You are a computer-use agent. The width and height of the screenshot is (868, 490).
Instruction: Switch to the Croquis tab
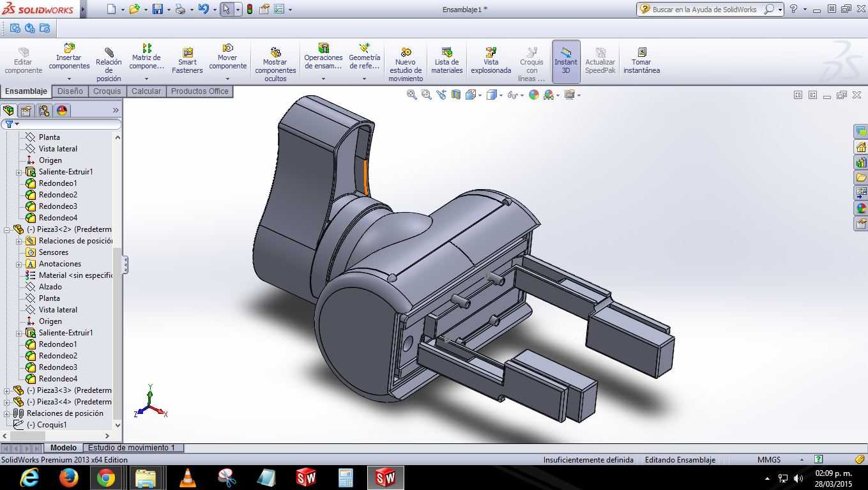click(107, 91)
